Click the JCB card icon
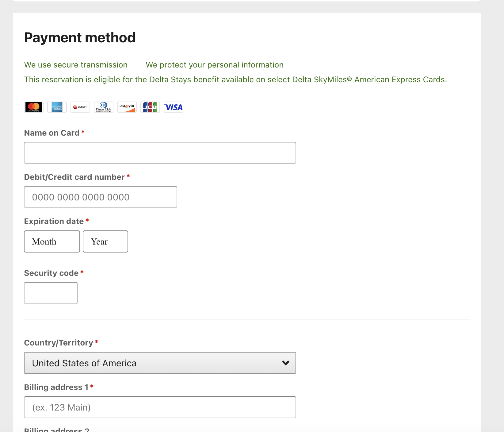 pyautogui.click(x=150, y=107)
